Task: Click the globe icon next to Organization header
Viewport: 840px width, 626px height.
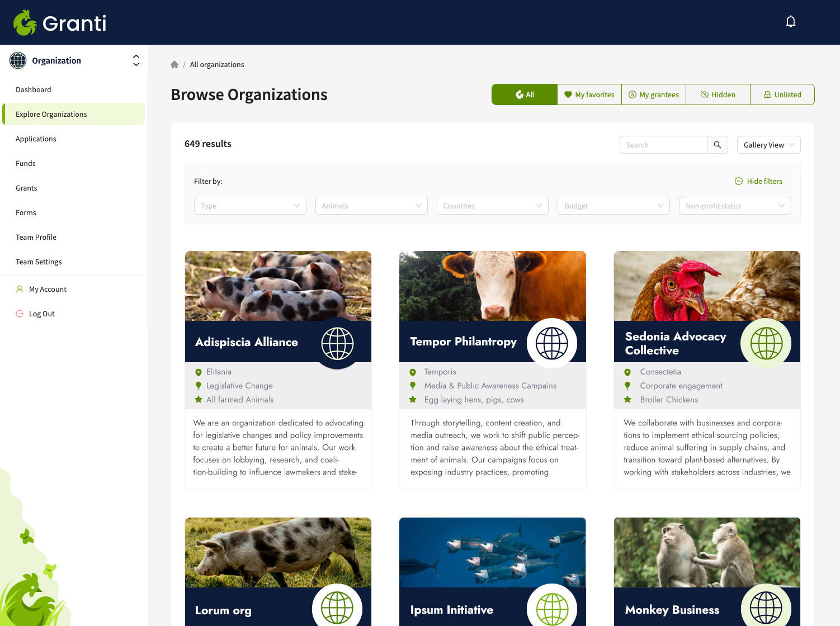Action: pos(18,60)
